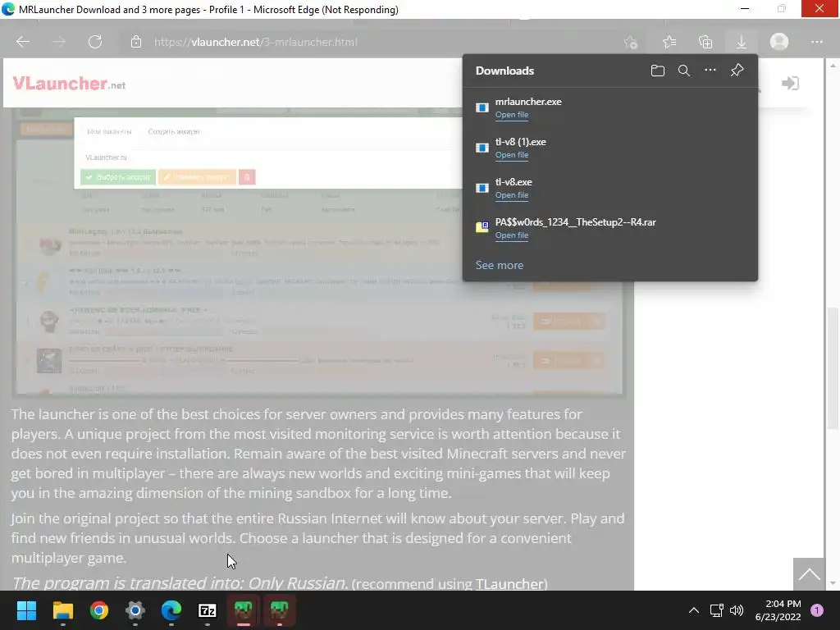
Task: Open more options in Downloads panel
Action: click(710, 71)
